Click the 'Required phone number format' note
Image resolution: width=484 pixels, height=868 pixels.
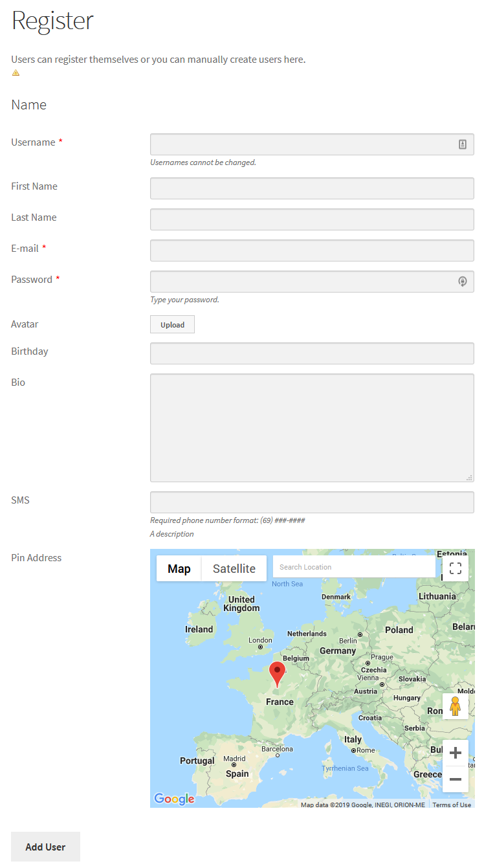[227, 520]
